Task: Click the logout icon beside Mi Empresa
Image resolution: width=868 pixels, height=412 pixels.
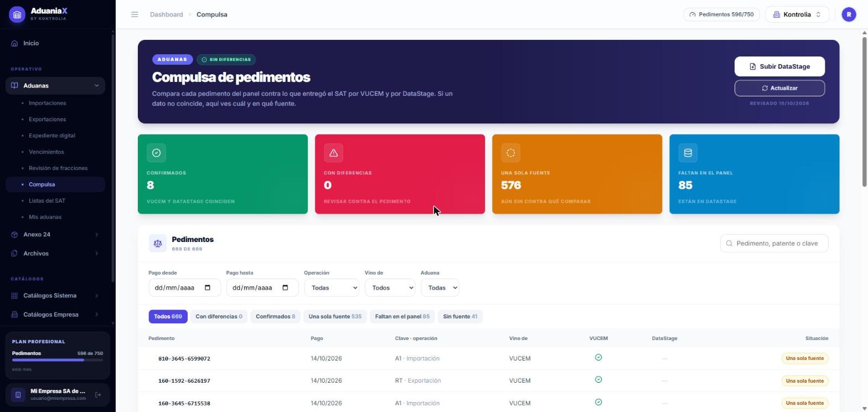Action: (98, 395)
